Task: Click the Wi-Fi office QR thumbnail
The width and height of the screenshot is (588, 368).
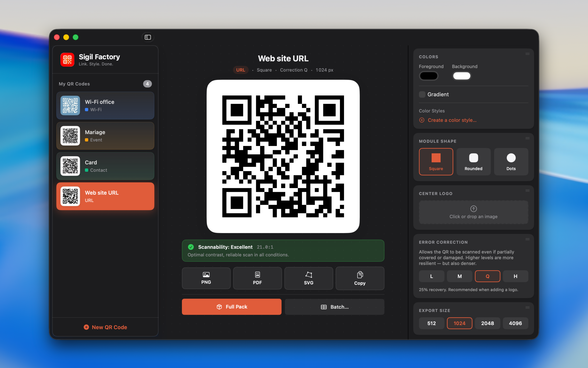Action: click(x=70, y=105)
